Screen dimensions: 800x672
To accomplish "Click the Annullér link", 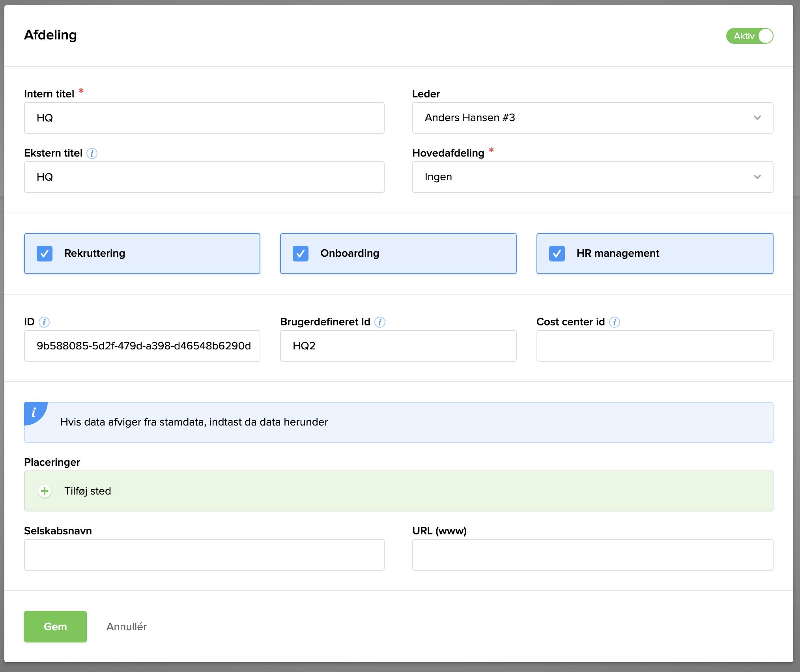I will coord(127,627).
